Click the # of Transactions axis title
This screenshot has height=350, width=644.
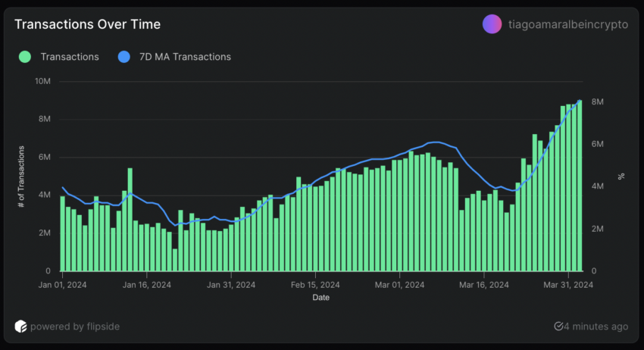(22, 176)
